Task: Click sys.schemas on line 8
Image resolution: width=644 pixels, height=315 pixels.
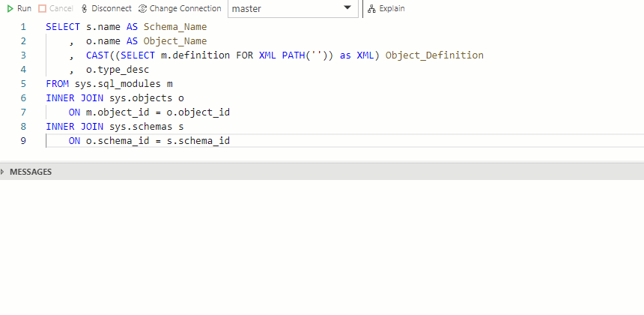Action: [x=141, y=127]
